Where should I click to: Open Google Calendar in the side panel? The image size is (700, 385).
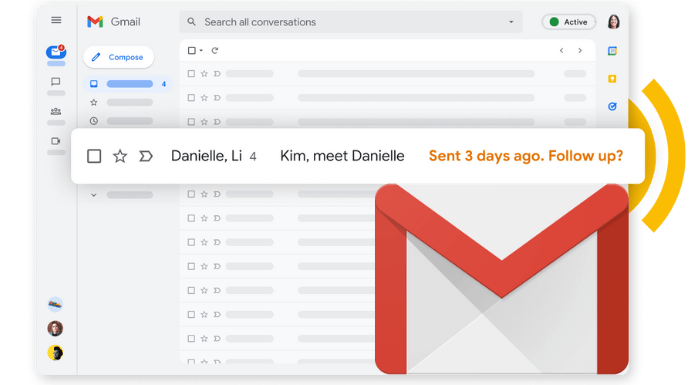tap(612, 51)
